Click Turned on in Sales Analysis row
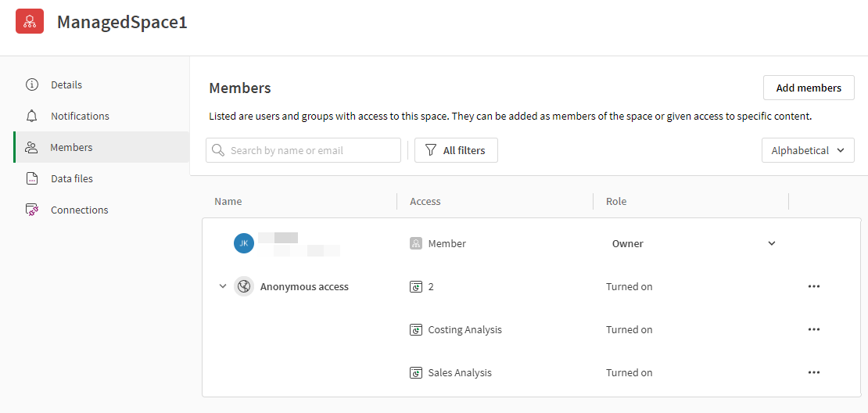The image size is (868, 413). [x=629, y=372]
